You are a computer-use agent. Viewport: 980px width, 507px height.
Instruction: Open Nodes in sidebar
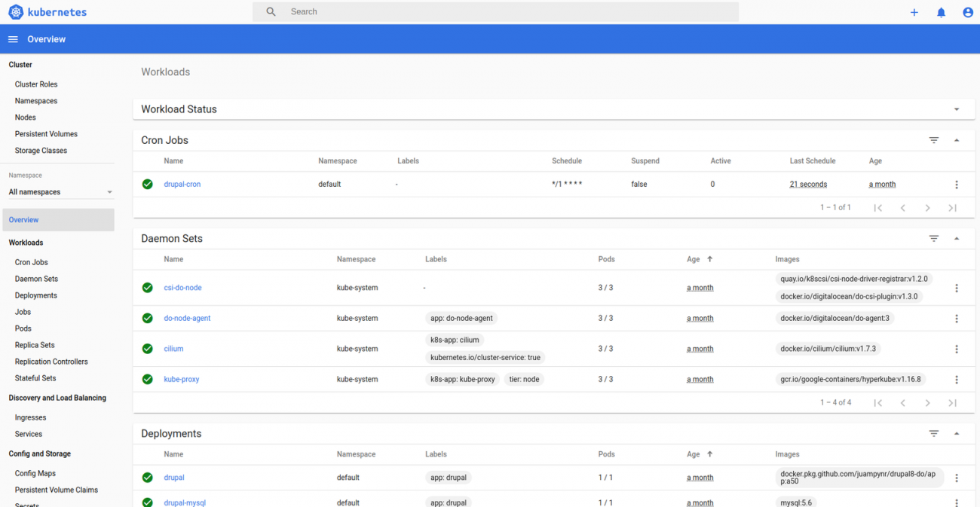click(25, 118)
